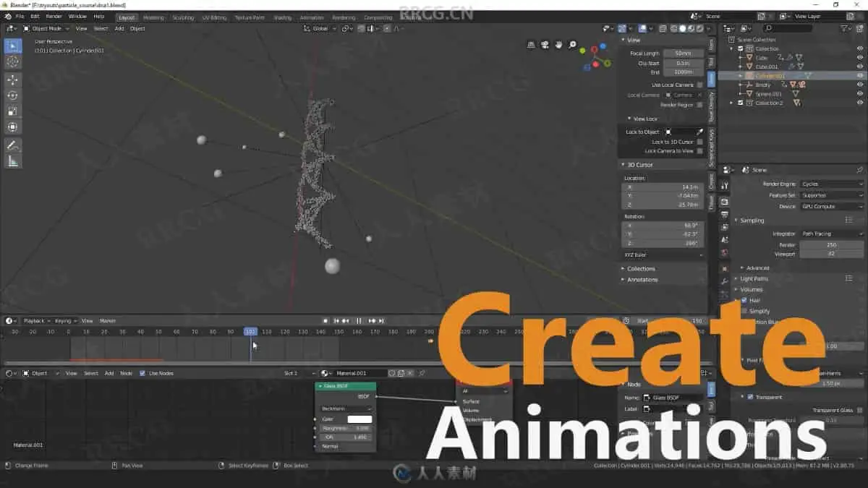Image resolution: width=868 pixels, height=488 pixels.
Task: Open the Render Engine Cycles dropdown
Action: point(832,184)
